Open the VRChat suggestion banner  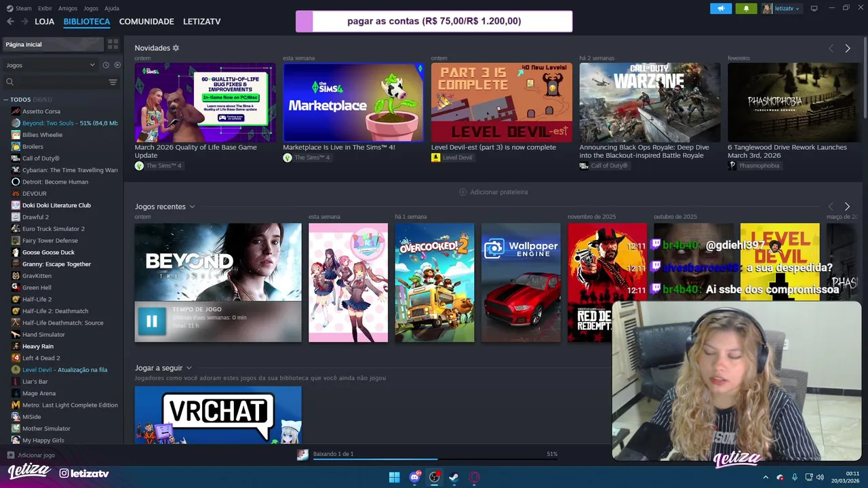(218, 415)
